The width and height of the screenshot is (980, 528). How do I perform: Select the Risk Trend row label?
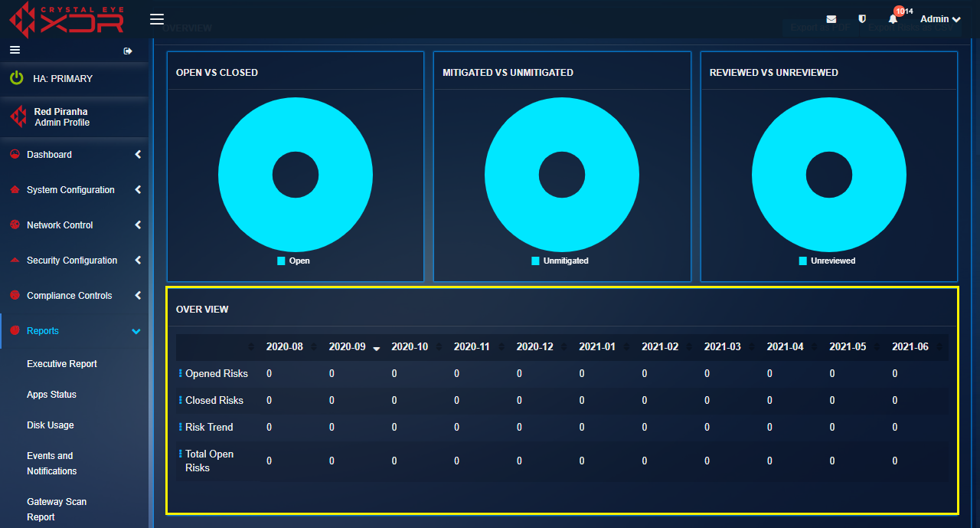tap(209, 428)
